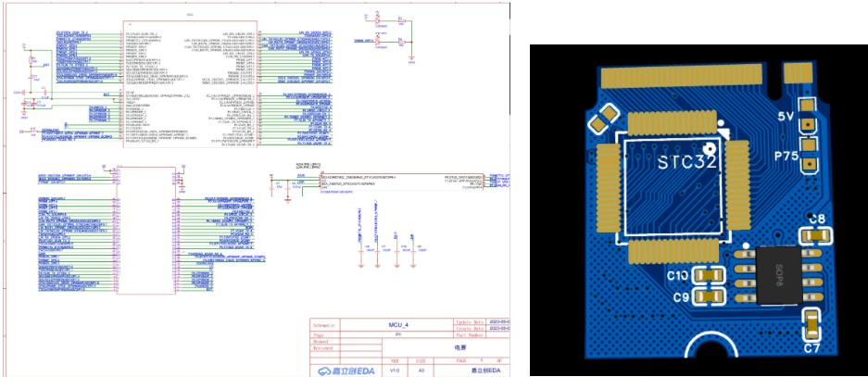
Task: Click the C8 designator text
Action: (818, 220)
